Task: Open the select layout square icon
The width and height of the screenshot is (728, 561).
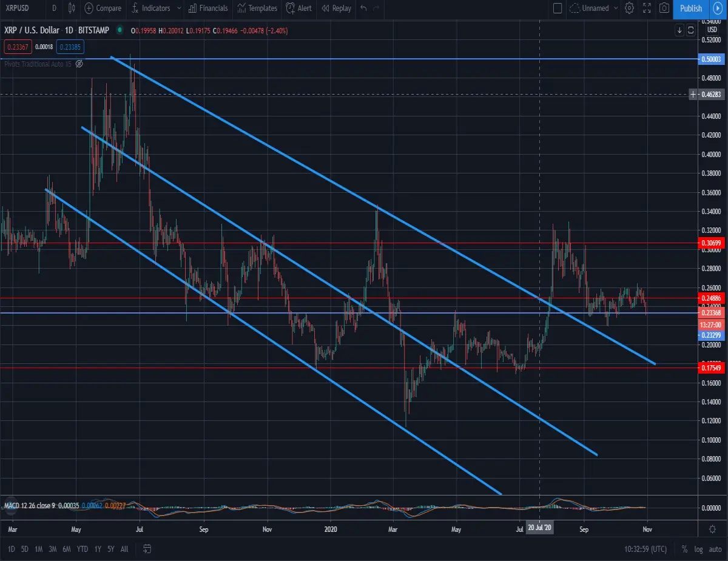Action: [558, 8]
